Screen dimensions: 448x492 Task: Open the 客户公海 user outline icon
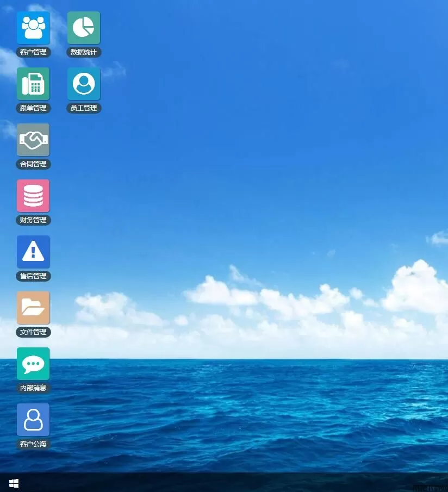(x=33, y=420)
